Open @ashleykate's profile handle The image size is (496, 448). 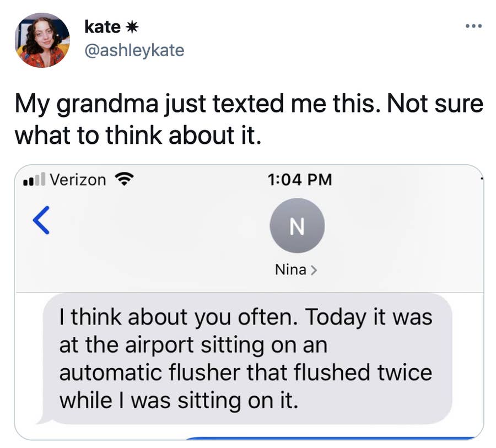(135, 50)
